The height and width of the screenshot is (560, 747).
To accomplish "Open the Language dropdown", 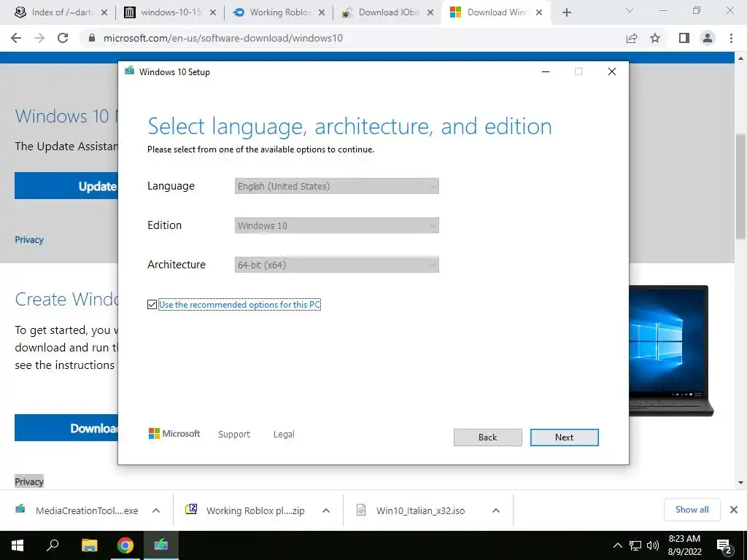I will (336, 186).
